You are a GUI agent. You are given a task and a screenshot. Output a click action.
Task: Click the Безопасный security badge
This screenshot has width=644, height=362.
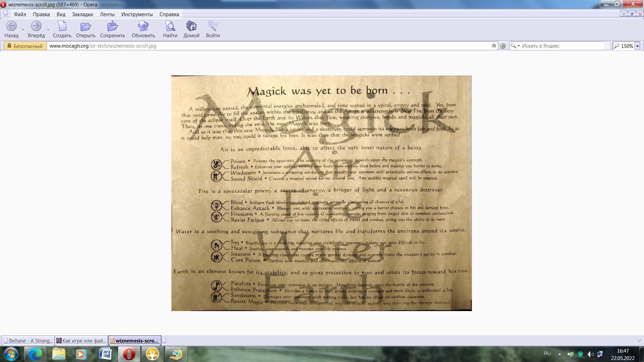pyautogui.click(x=25, y=46)
